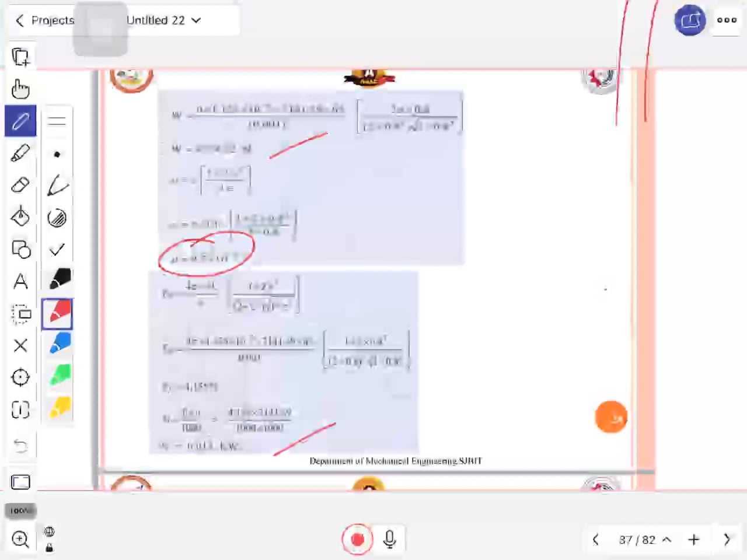Select the hatched circle opacity option
The image size is (747, 560).
click(x=57, y=218)
